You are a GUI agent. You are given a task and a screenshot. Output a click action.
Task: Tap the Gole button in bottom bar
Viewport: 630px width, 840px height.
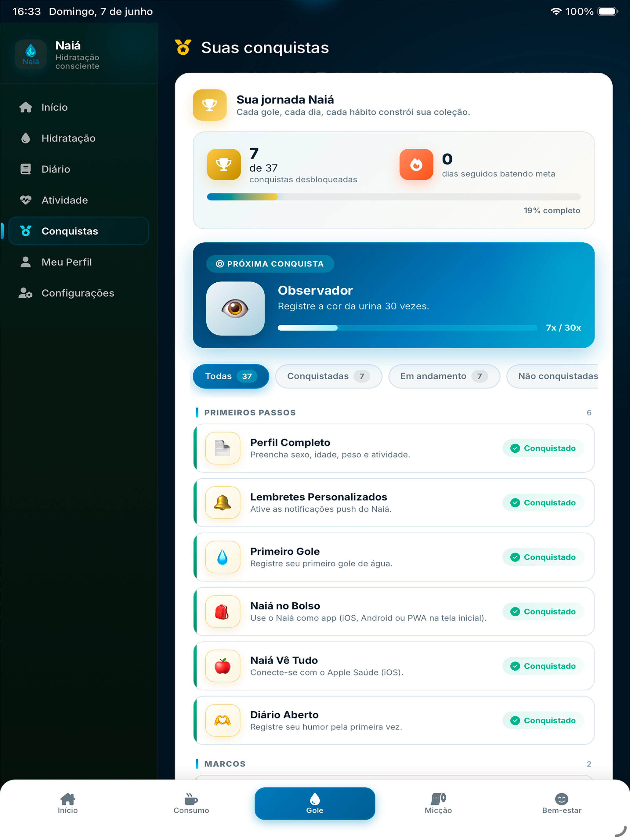point(315,804)
